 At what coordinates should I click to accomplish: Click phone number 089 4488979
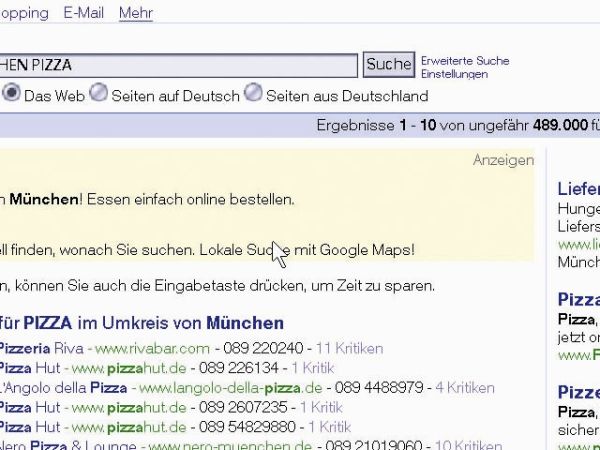379,388
